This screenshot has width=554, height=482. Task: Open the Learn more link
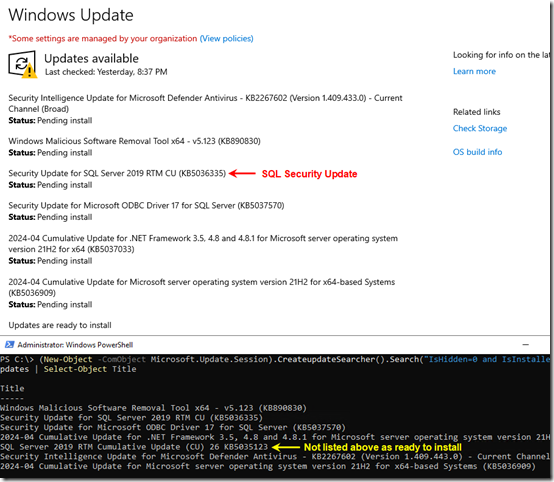point(474,71)
